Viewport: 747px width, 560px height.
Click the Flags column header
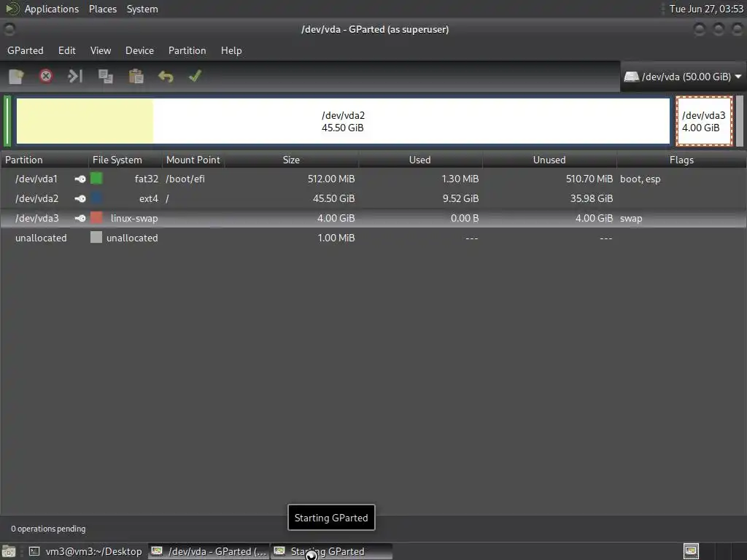click(x=681, y=160)
